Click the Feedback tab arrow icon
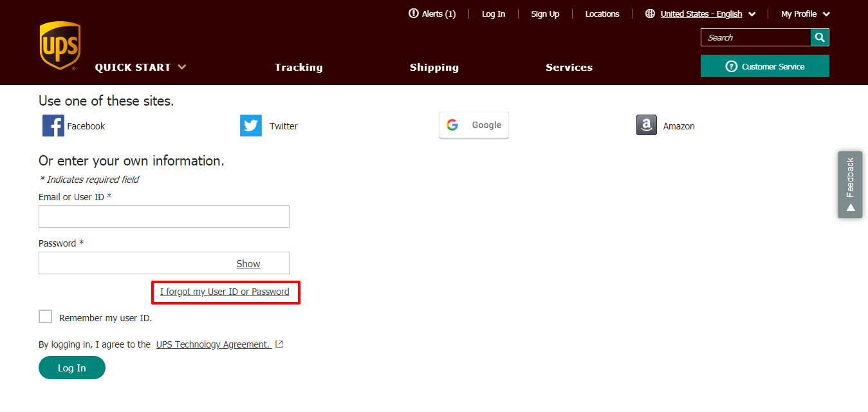This screenshot has height=412, width=868. click(850, 207)
